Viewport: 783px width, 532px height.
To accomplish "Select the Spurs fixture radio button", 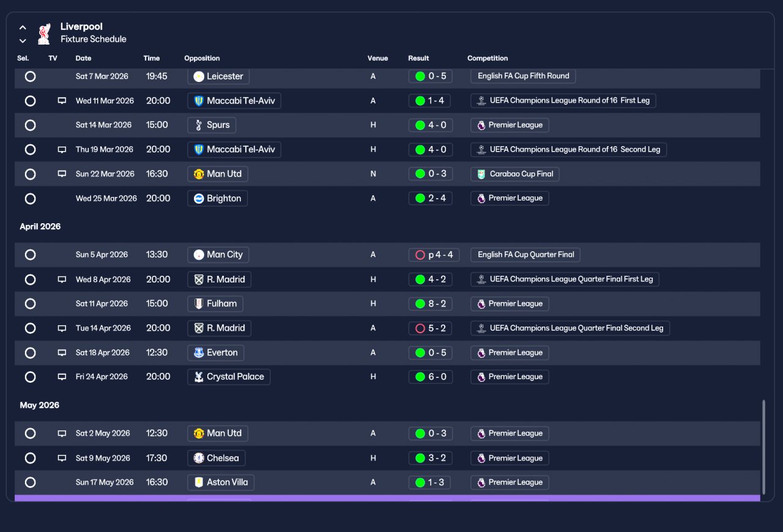I will (30, 125).
